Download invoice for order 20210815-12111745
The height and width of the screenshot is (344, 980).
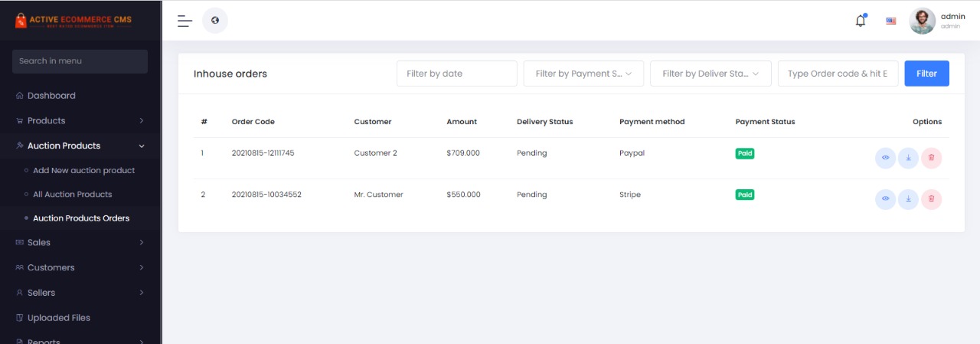(908, 158)
